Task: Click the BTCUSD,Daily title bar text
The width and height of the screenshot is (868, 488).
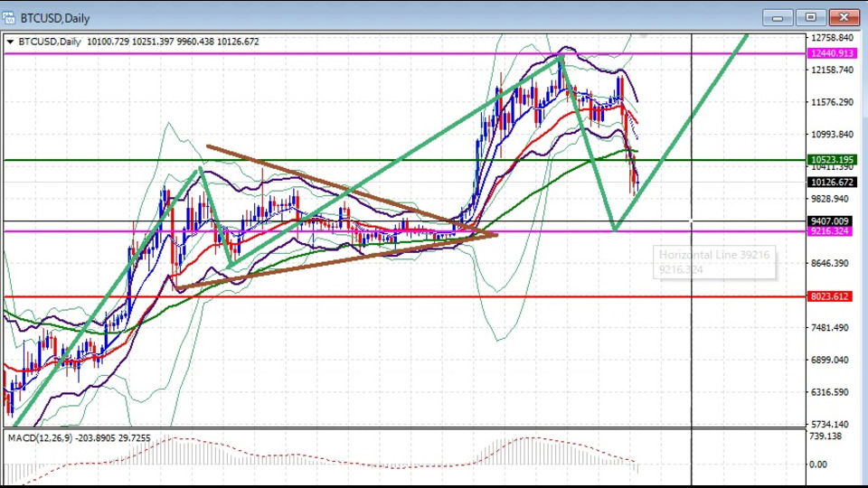Action: tap(55, 18)
